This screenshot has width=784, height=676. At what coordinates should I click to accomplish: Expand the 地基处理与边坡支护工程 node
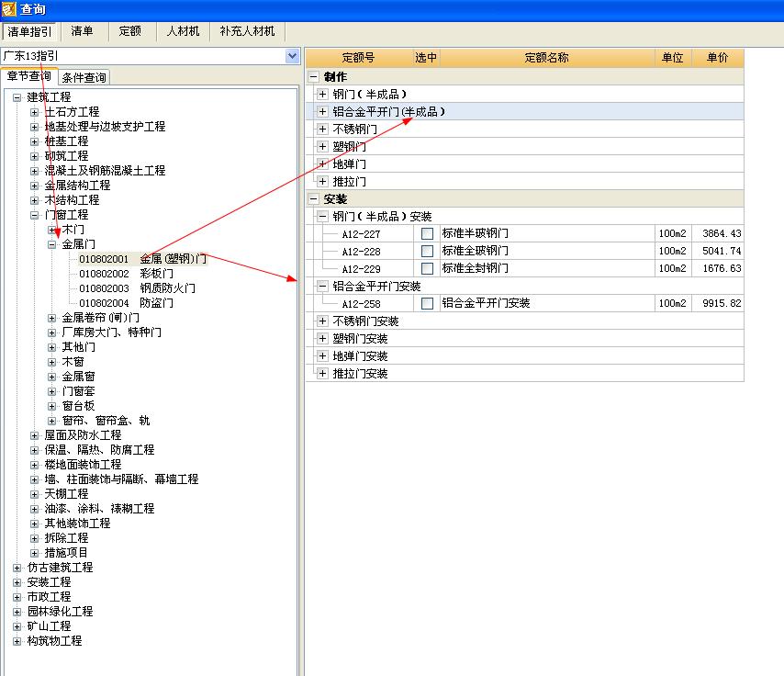coord(35,127)
